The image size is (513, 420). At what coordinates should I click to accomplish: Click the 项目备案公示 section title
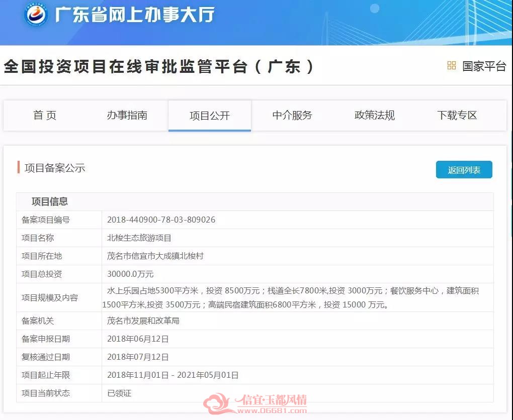[55, 168]
